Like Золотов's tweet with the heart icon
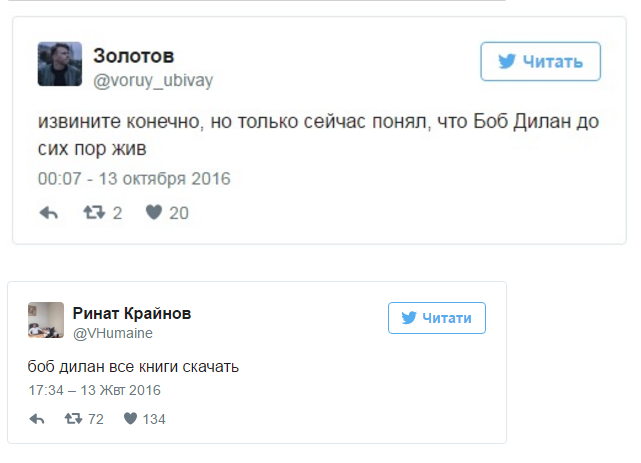The width and height of the screenshot is (641, 463). (154, 212)
